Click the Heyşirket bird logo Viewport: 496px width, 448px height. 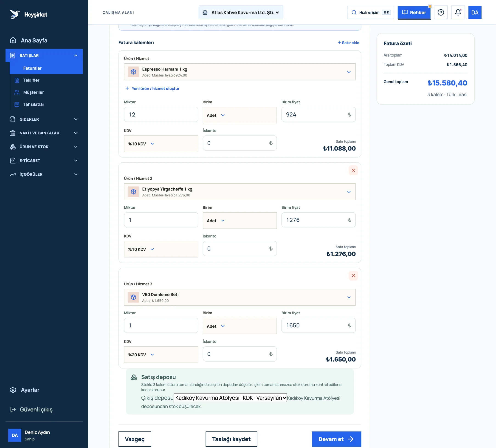(15, 14)
